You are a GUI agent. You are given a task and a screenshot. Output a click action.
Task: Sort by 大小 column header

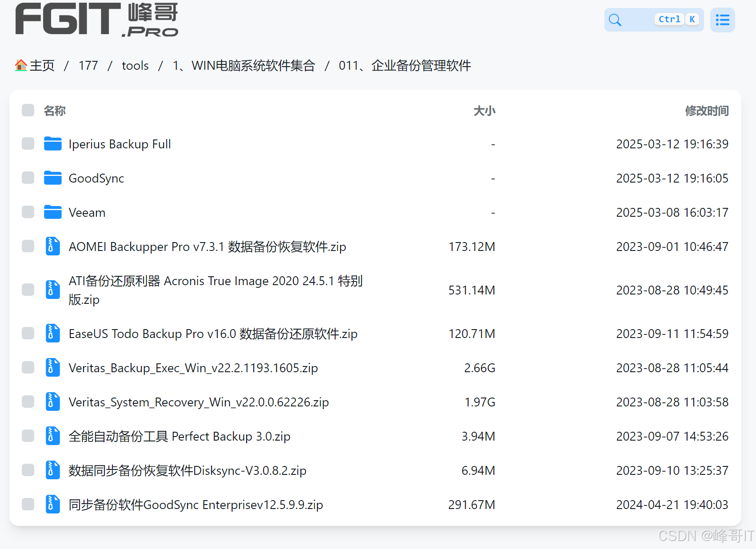tap(484, 111)
